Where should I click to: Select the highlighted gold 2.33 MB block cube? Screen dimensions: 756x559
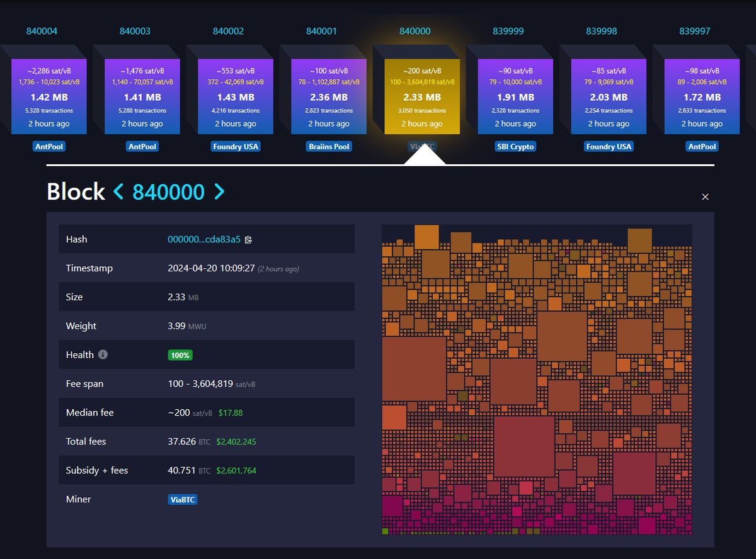(x=422, y=96)
